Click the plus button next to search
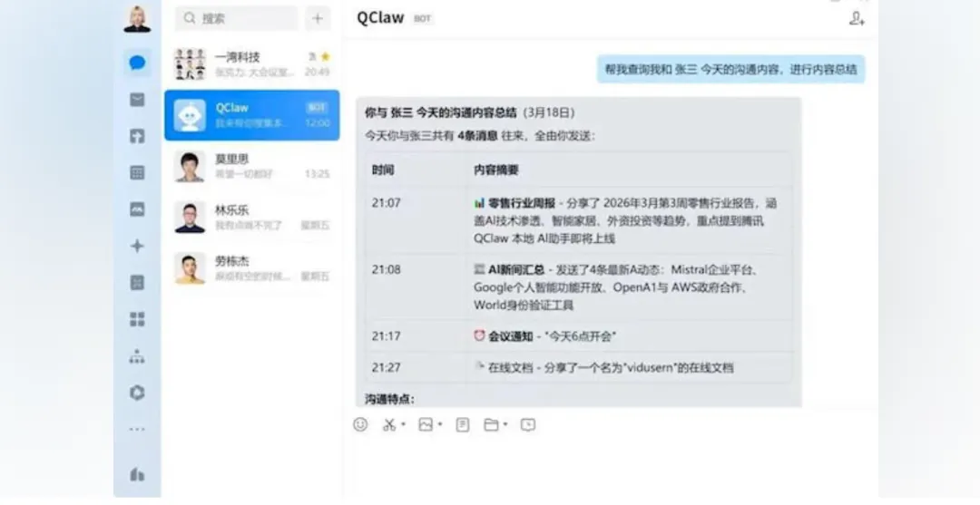This screenshot has height=505, width=980. click(318, 18)
